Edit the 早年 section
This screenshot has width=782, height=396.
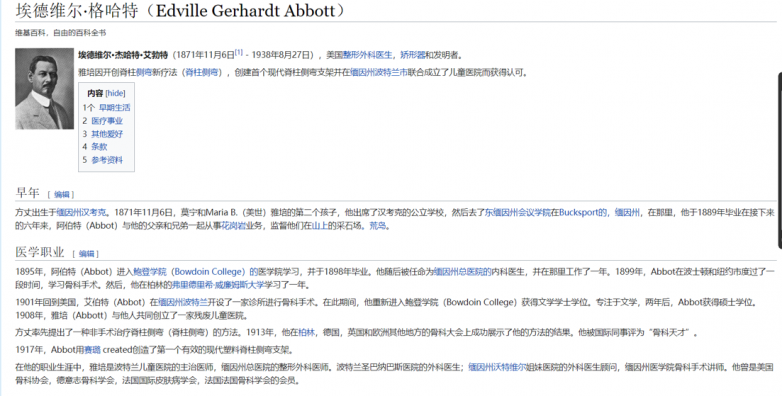[61, 195]
